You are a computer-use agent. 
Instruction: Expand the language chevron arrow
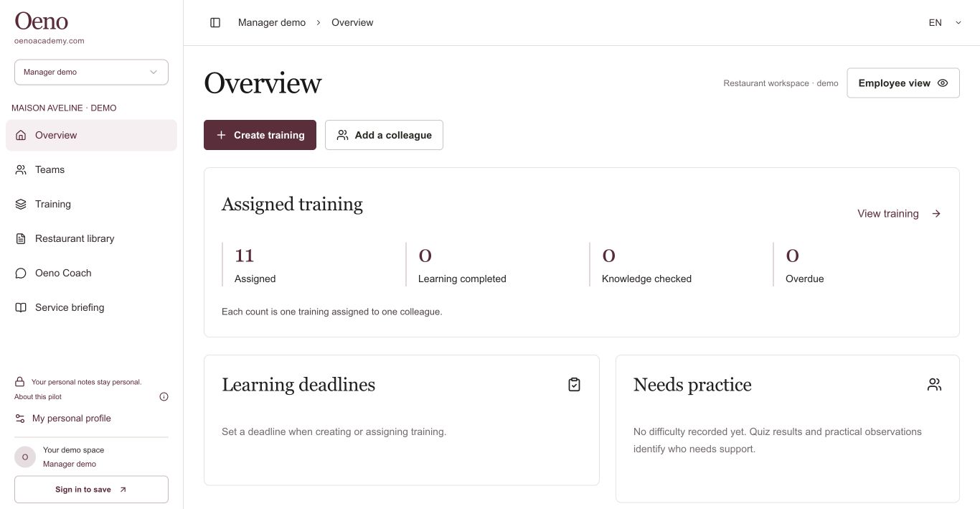click(x=958, y=23)
